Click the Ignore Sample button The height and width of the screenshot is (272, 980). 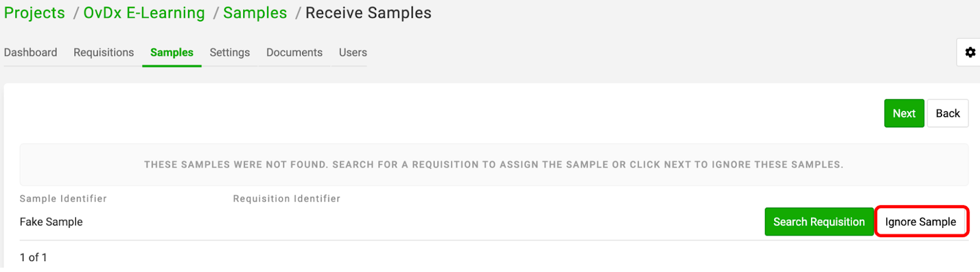[921, 222]
